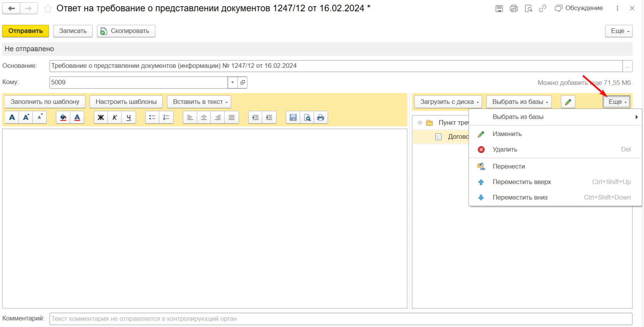Open the top Еще dropdown menu
Image resolution: width=644 pixels, height=327 pixels.
(619, 31)
